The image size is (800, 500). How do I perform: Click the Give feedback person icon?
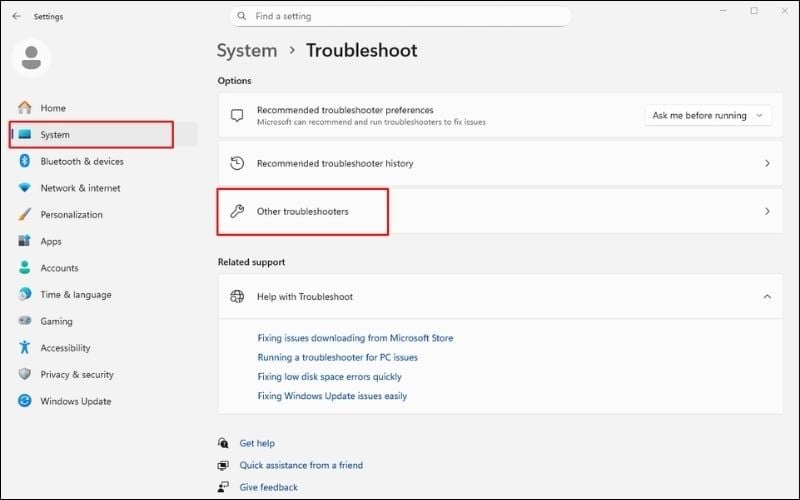click(x=223, y=487)
